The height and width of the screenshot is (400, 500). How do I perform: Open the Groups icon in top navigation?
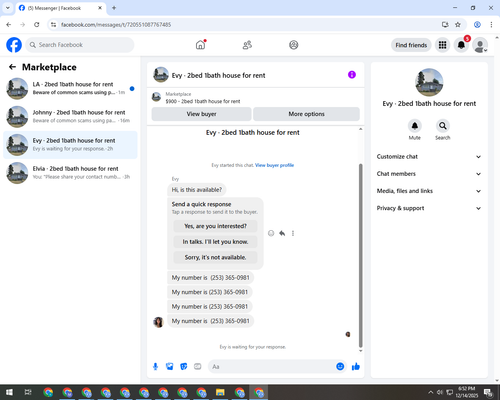pos(294,45)
